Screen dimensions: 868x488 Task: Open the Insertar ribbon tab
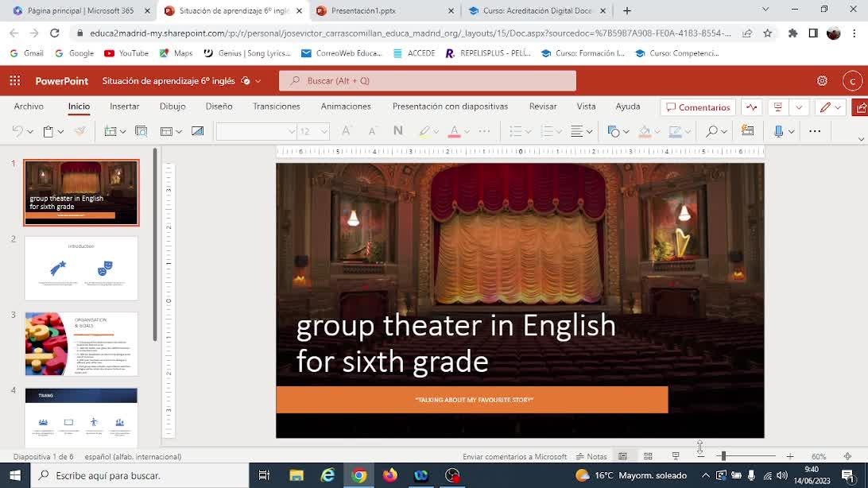[x=124, y=107]
